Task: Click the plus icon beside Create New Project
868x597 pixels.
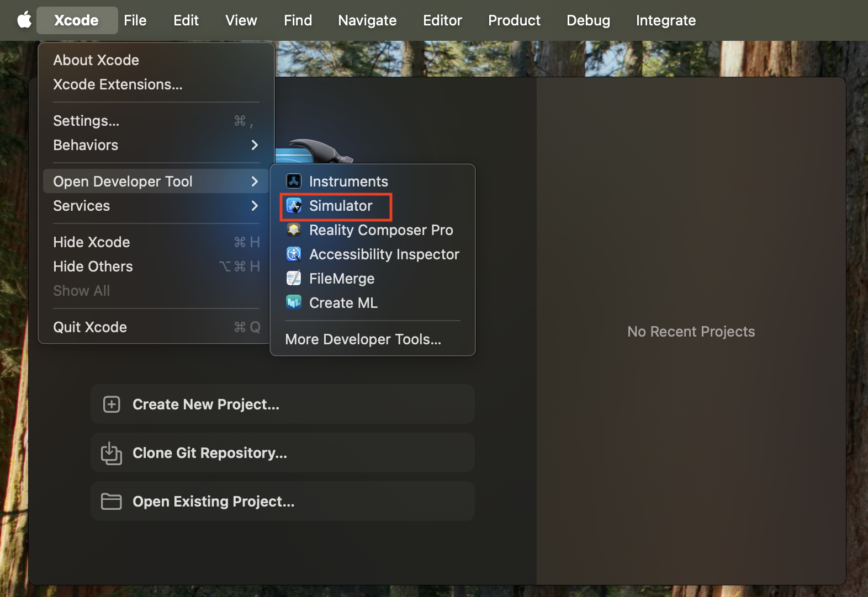Action: coord(112,404)
